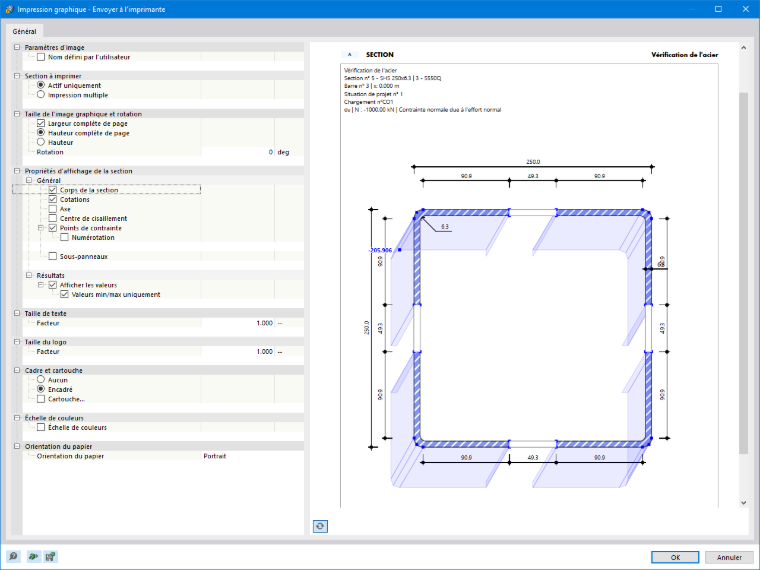The height and width of the screenshot is (570, 760).
Task: Select 'Impression multiple' radio option
Action: (x=41, y=95)
